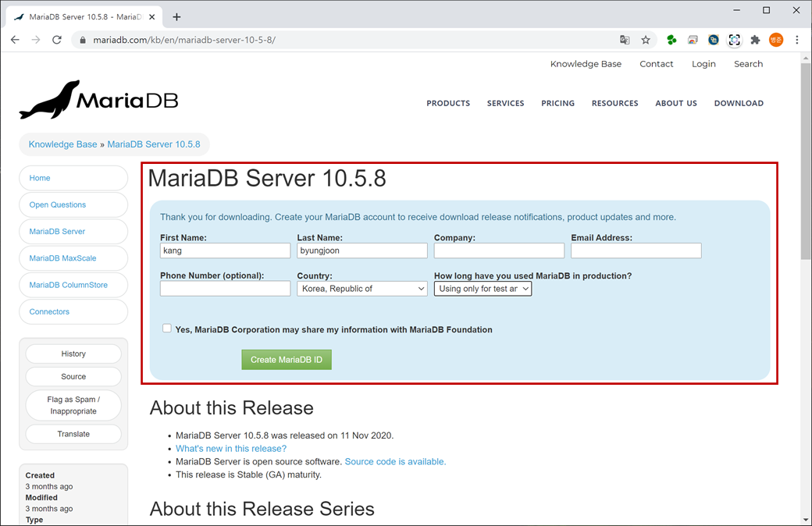Click Flag as Spam / Inappropriate button

(73, 405)
